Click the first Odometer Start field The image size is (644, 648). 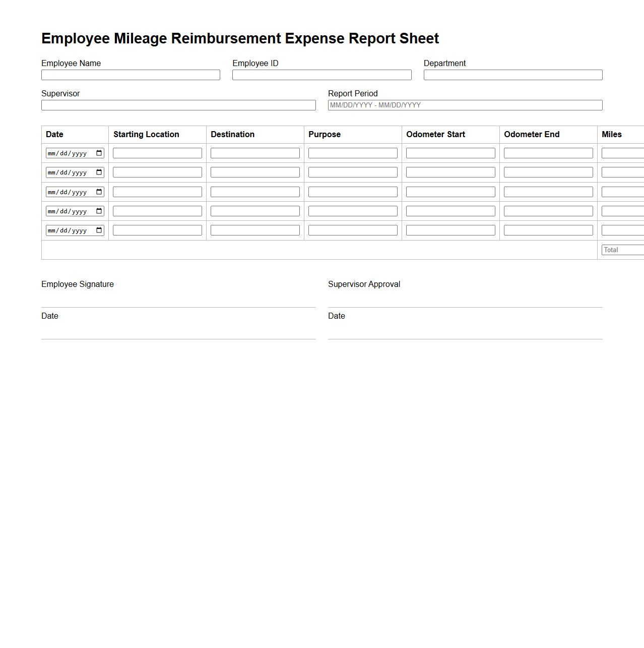450,153
